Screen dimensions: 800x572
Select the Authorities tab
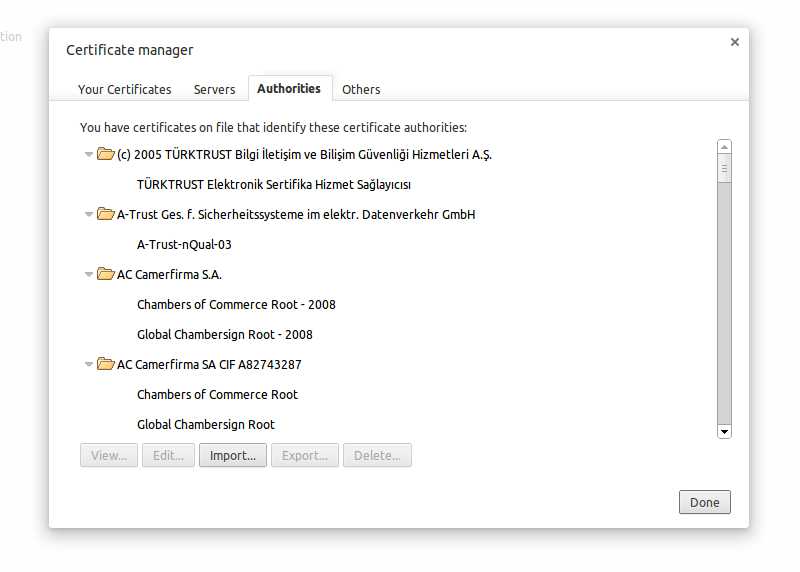289,88
